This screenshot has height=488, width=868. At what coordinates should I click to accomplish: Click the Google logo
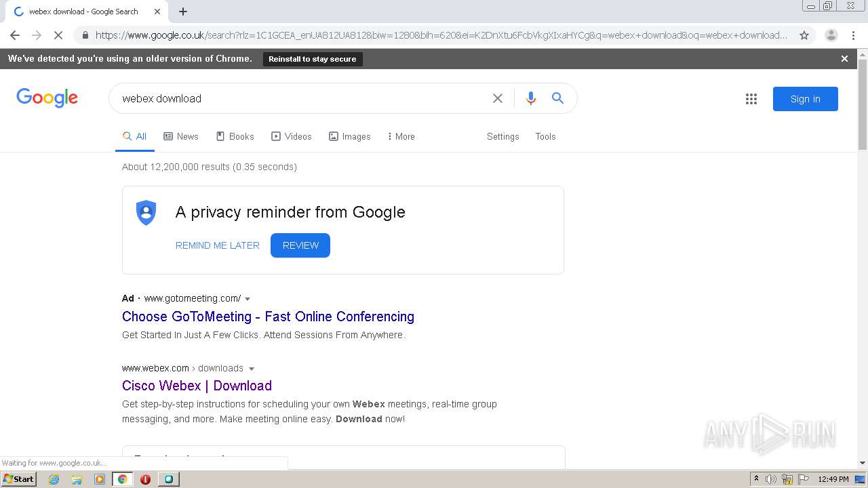(x=47, y=98)
